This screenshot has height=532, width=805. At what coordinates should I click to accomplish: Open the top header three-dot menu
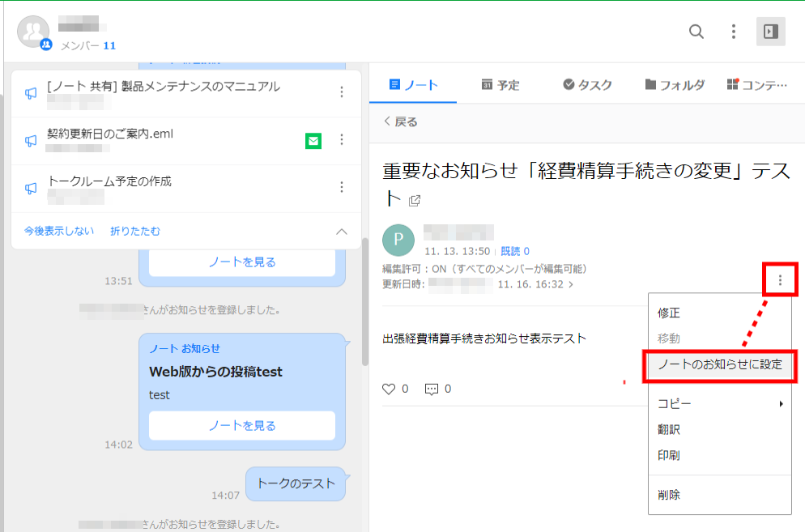733,32
